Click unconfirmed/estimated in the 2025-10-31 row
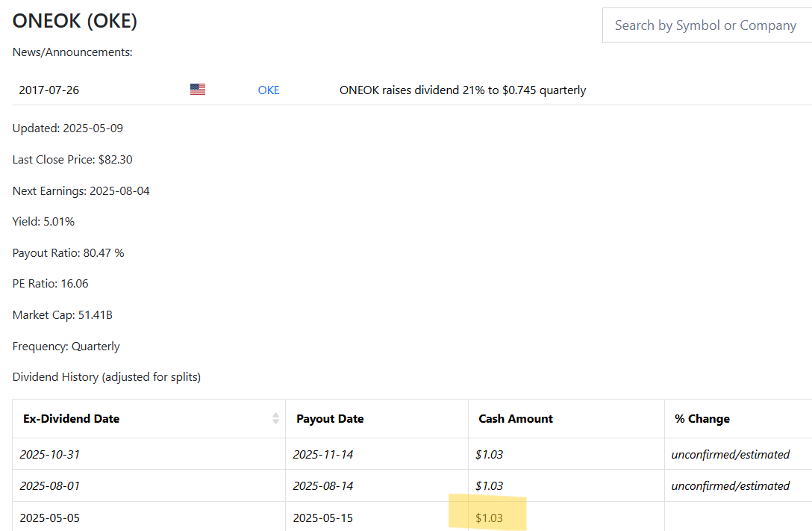 [730, 454]
